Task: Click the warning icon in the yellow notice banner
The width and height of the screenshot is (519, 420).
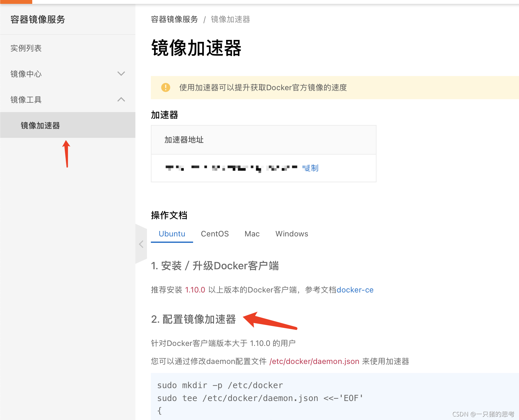Action: (x=166, y=87)
